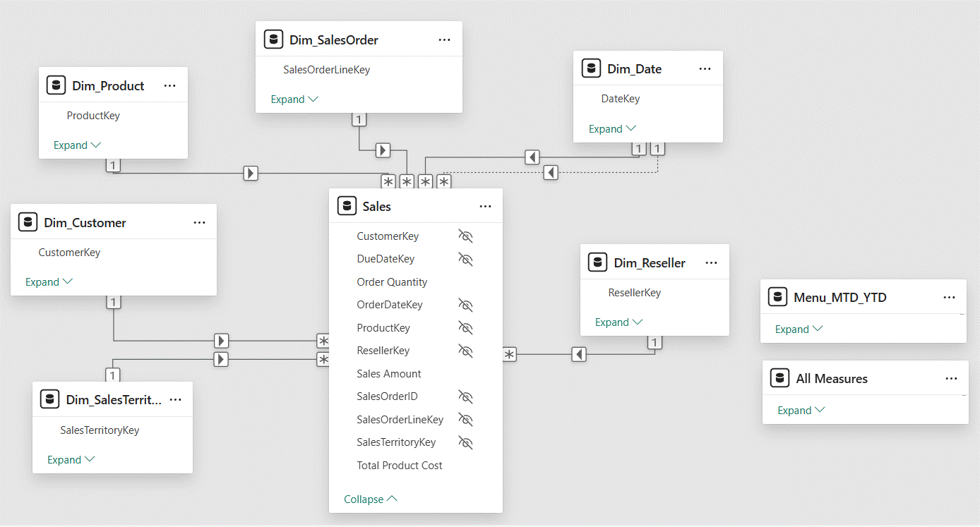The image size is (980, 527).
Task: Expand the Menu_MTD_YTD table
Action: 799,329
